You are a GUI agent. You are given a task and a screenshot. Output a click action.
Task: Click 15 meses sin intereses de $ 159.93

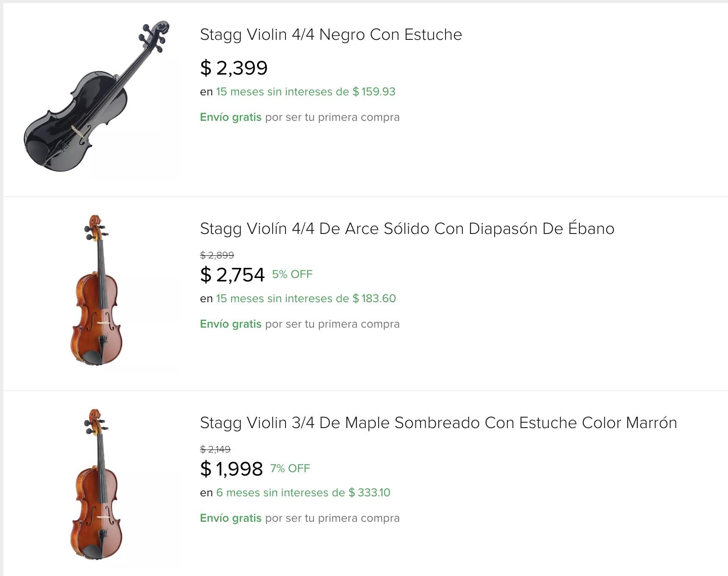(x=305, y=92)
